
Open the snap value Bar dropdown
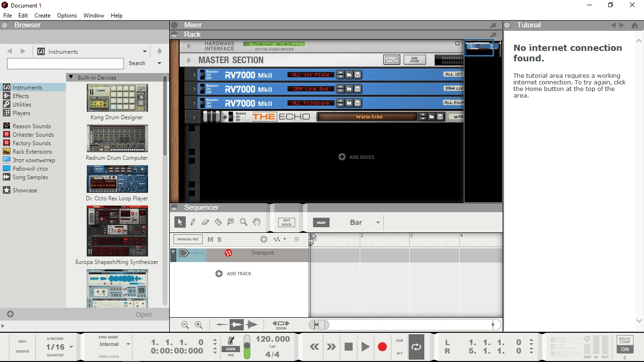coord(378,223)
